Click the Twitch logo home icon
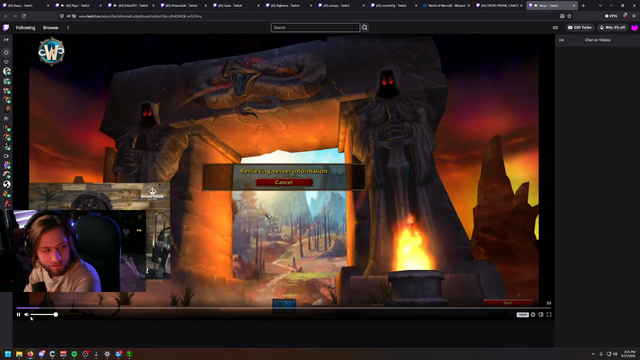Image resolution: width=640 pixels, height=360 pixels. tap(6, 27)
